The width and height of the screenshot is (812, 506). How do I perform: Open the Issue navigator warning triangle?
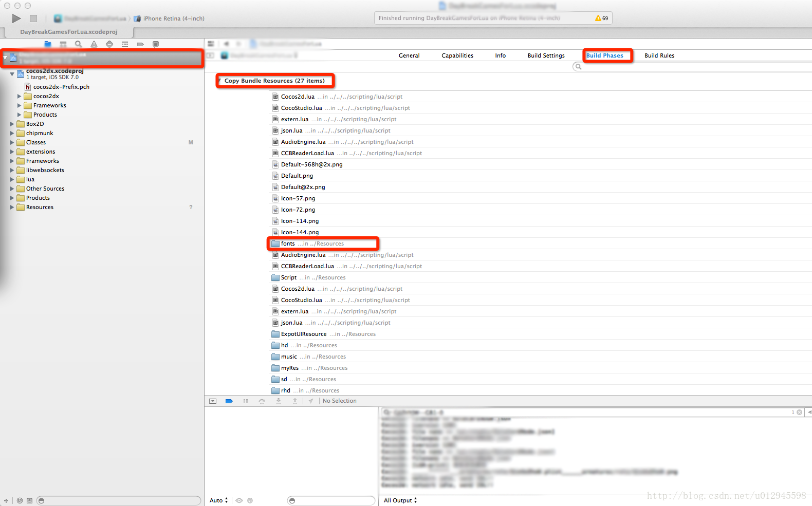coord(94,44)
